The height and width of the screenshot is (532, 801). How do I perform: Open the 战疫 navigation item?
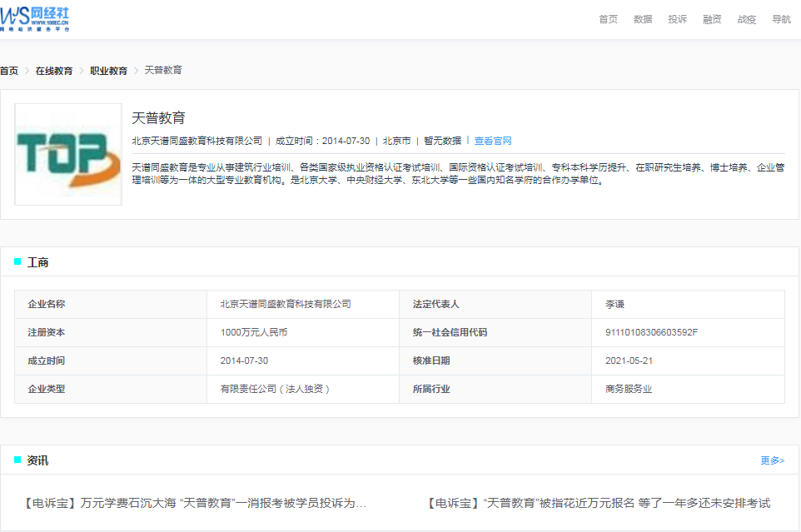[x=746, y=19]
